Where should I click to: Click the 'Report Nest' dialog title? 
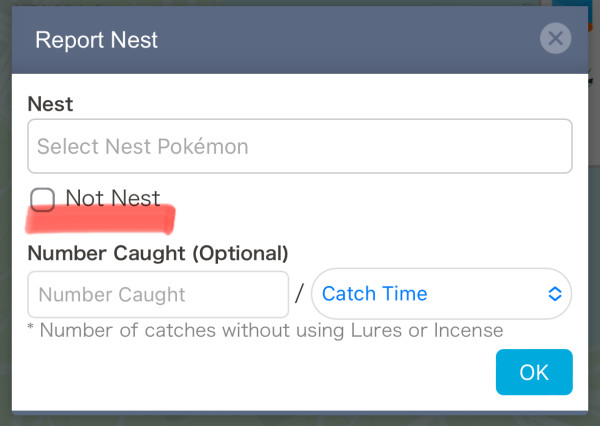pyautogui.click(x=96, y=41)
